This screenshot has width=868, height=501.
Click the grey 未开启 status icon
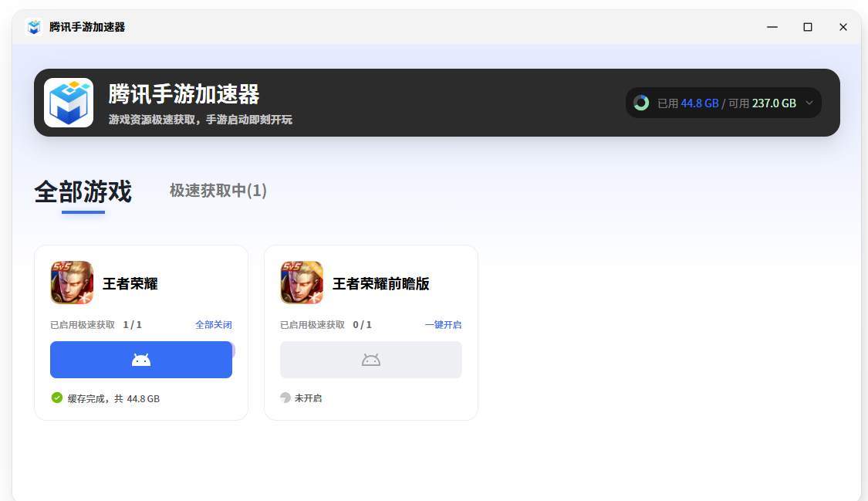coord(285,398)
